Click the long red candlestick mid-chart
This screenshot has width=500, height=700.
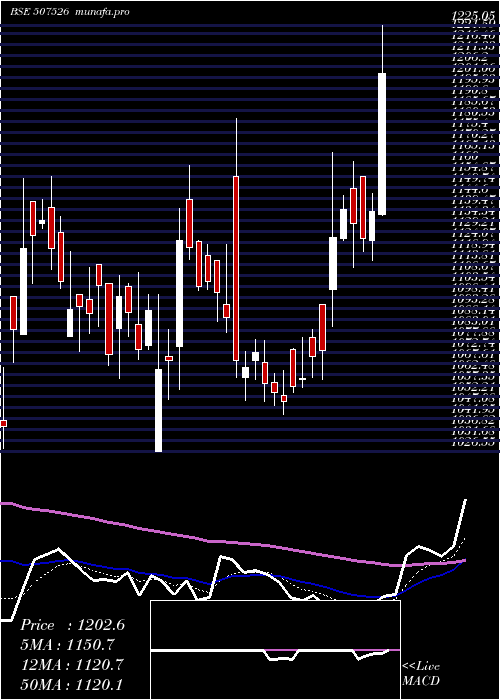(236, 268)
